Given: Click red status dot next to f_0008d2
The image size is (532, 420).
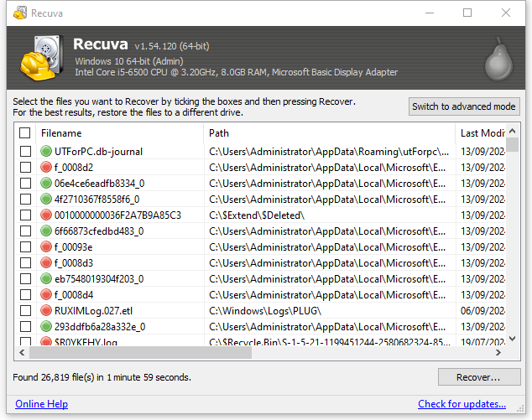Looking at the screenshot, I should pos(46,168).
